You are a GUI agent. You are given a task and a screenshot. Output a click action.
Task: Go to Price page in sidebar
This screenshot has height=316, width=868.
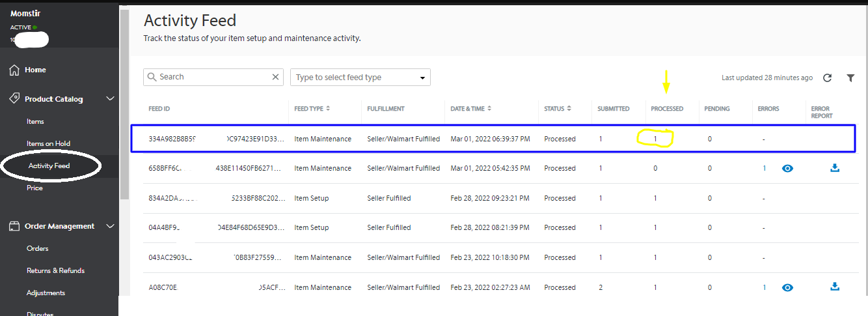coord(34,188)
